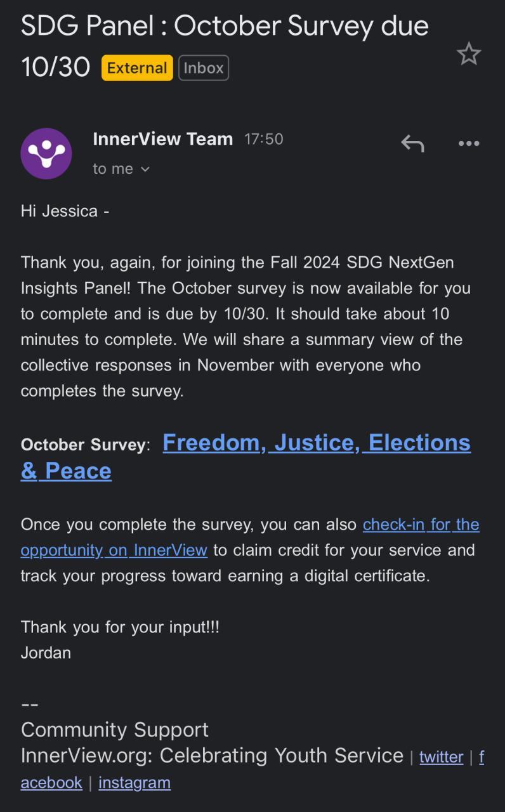Tap the 17:50 timestamp
The height and width of the screenshot is (812, 505).
(264, 139)
